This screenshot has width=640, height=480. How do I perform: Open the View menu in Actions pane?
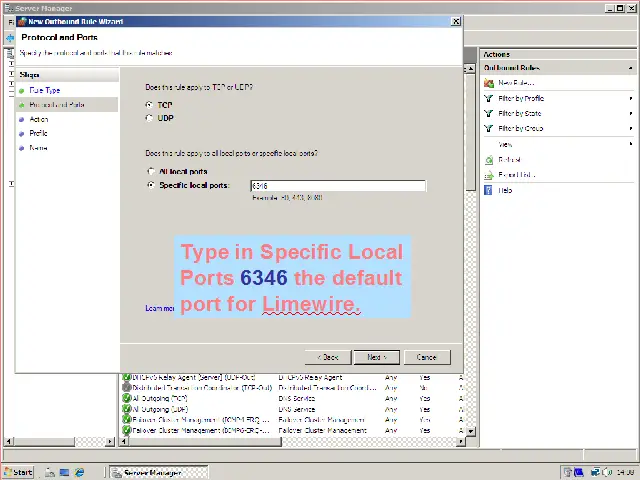pos(505,144)
